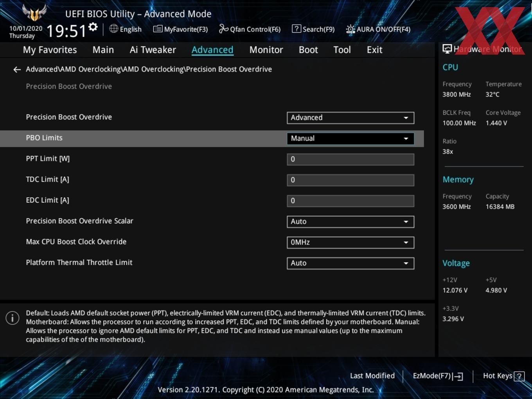Viewport: 532px width, 399px height.
Task: Click the Version 2.20.1271 copyright text
Action: pos(266,390)
